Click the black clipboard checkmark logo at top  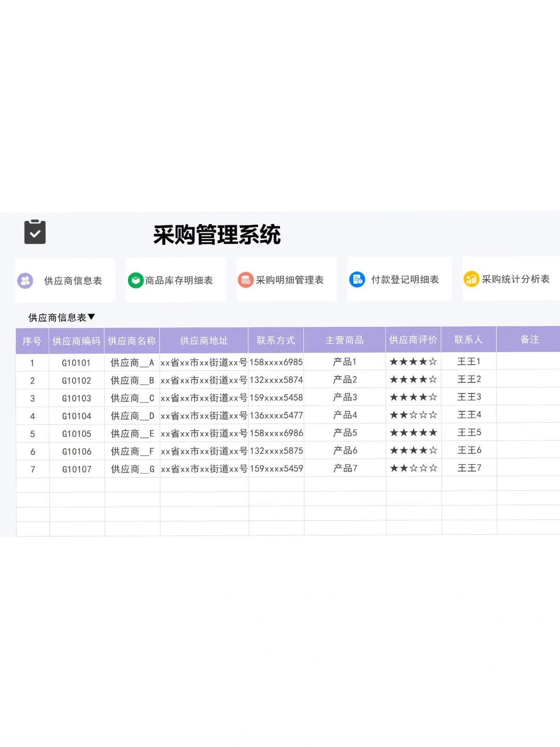point(35,231)
